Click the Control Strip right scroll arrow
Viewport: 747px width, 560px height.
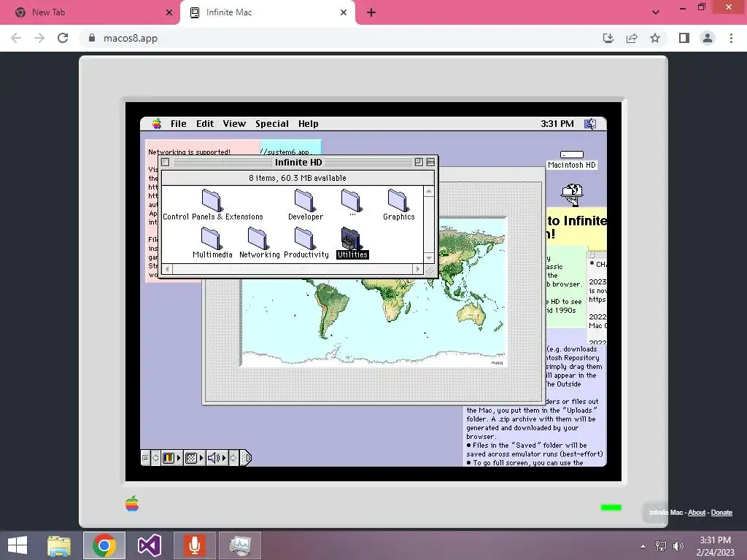pyautogui.click(x=233, y=458)
